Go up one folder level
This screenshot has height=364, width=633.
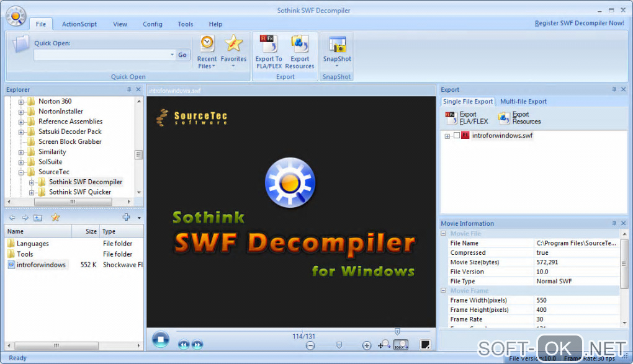click(x=38, y=218)
